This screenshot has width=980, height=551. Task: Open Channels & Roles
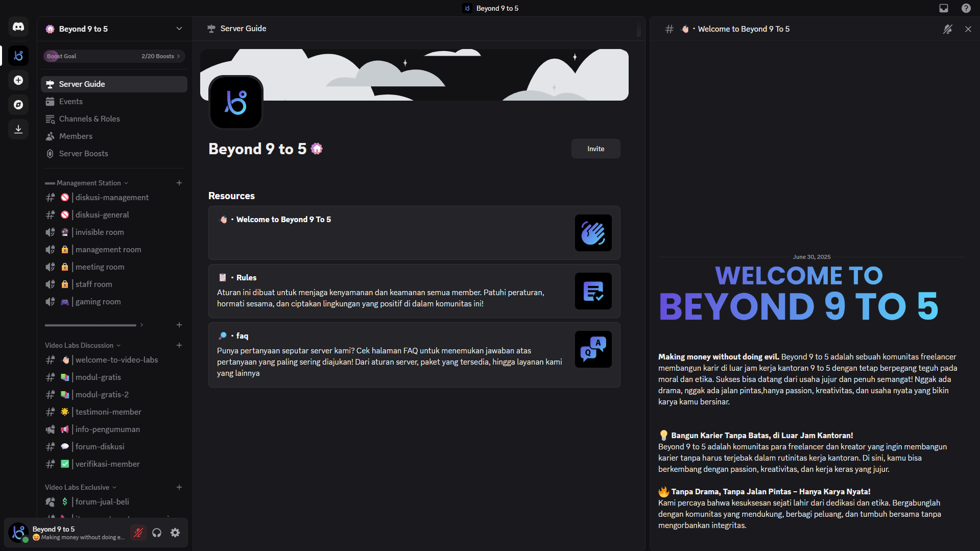[x=114, y=119]
